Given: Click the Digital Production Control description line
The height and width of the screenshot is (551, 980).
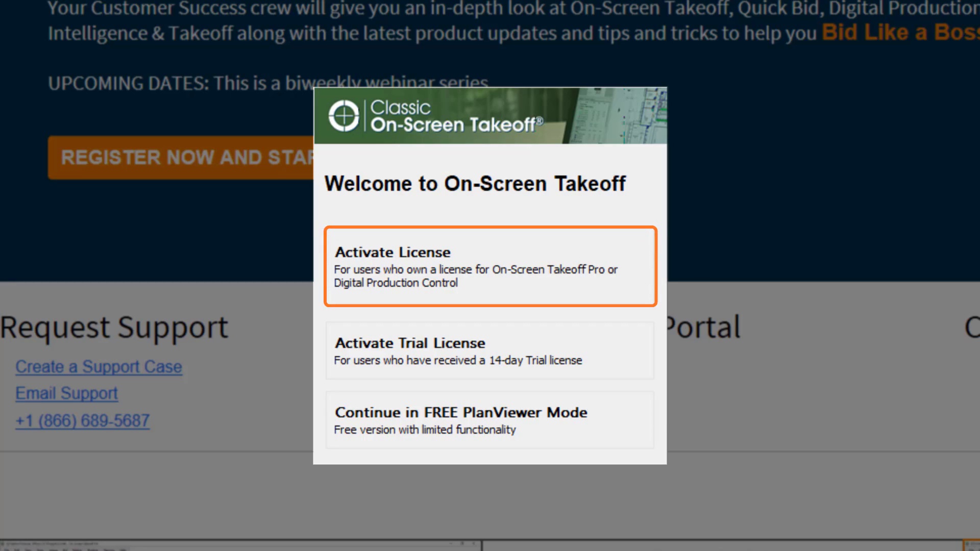Looking at the screenshot, I should pos(396,283).
